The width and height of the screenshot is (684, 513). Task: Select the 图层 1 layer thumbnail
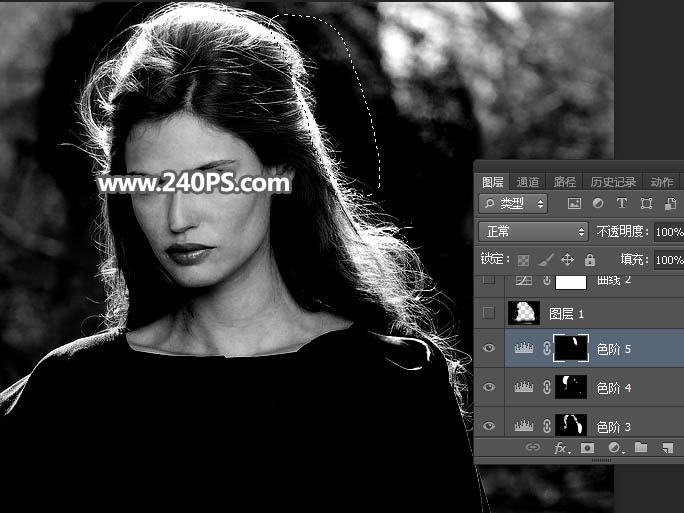524,313
